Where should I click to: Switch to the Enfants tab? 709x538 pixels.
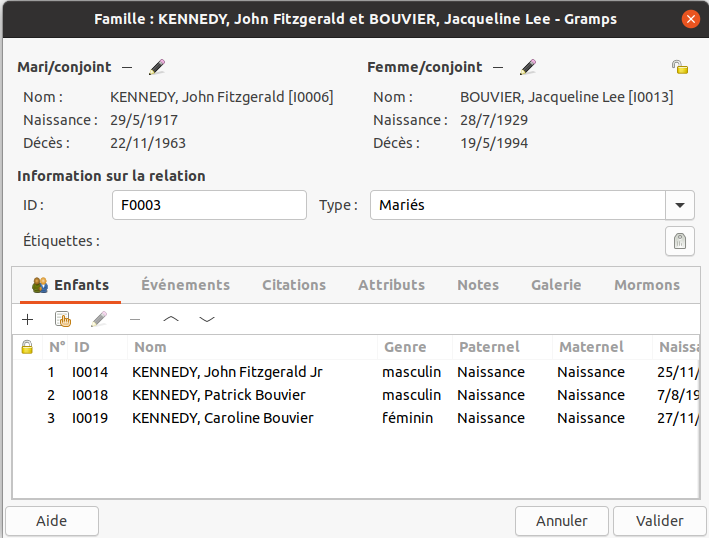click(x=71, y=285)
